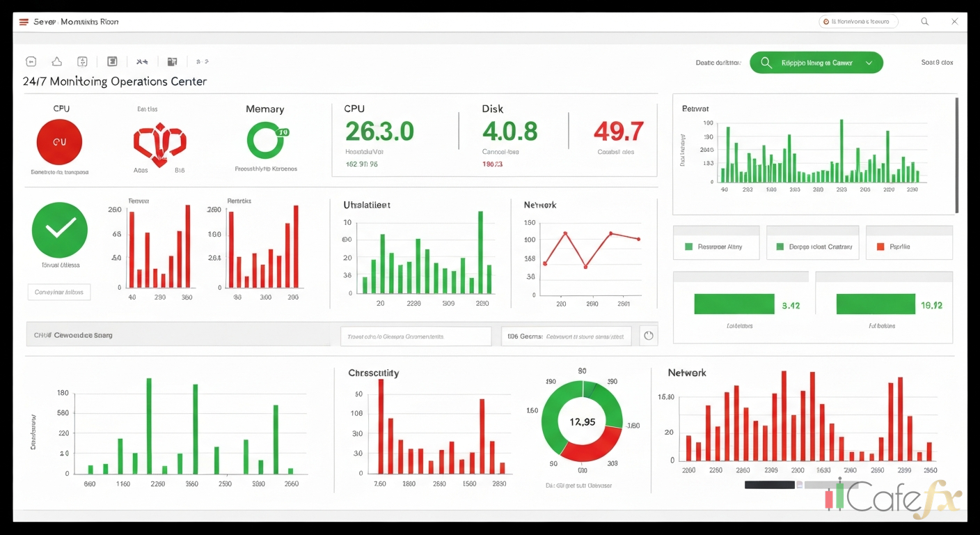Expand the Geems selector field

click(x=566, y=336)
